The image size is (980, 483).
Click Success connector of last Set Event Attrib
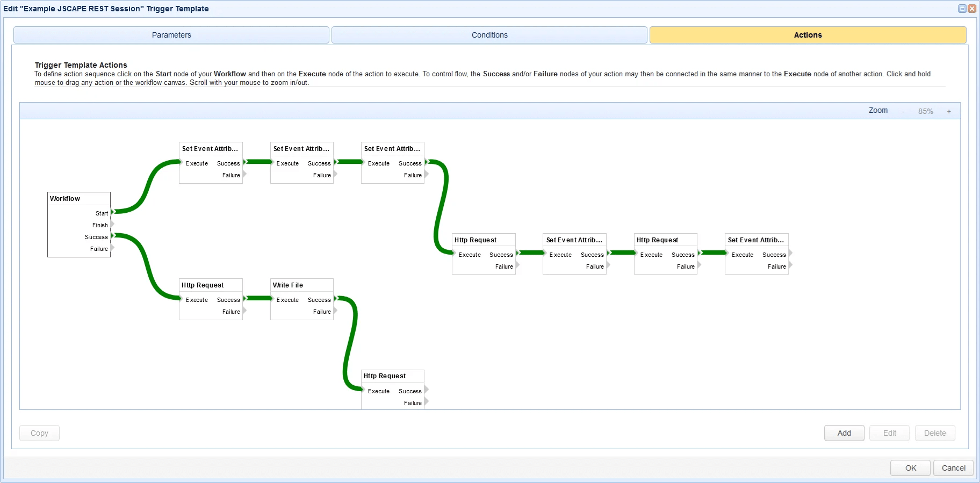pos(791,254)
